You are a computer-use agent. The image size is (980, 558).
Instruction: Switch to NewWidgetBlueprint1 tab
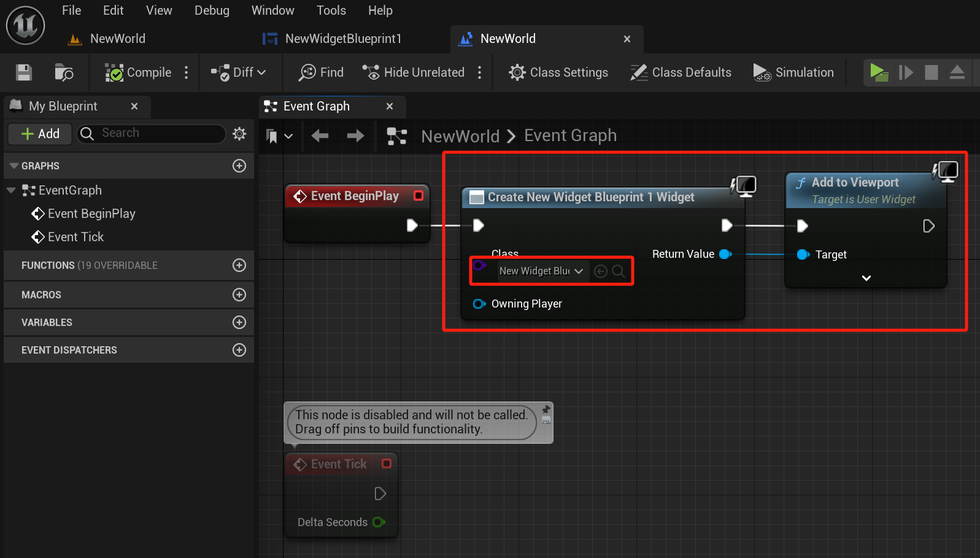coord(332,39)
